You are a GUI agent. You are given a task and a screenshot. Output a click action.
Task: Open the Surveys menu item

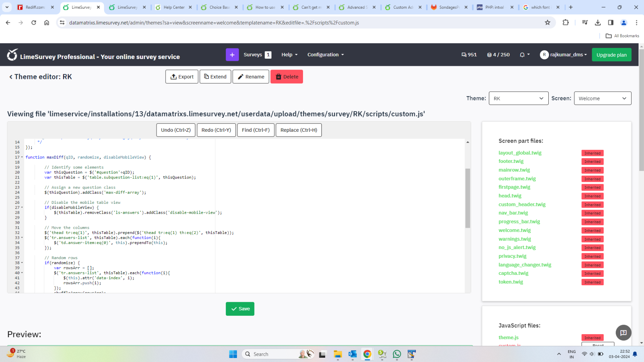pyautogui.click(x=258, y=55)
